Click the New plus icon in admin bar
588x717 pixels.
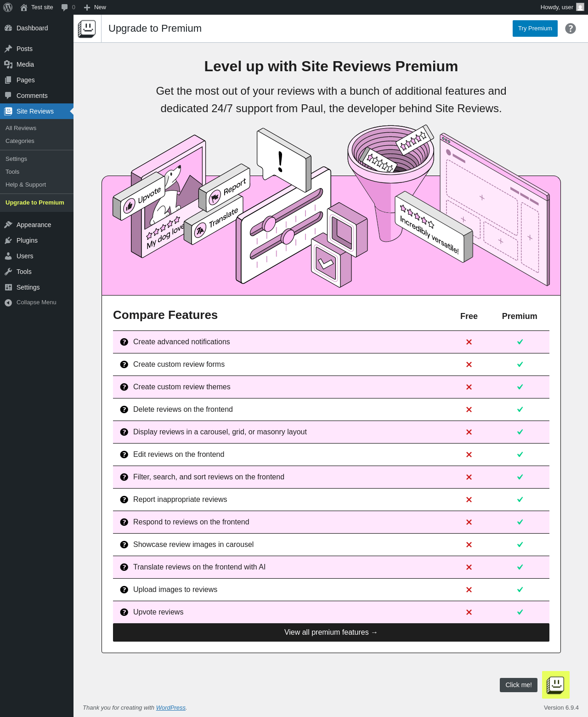coord(87,7)
